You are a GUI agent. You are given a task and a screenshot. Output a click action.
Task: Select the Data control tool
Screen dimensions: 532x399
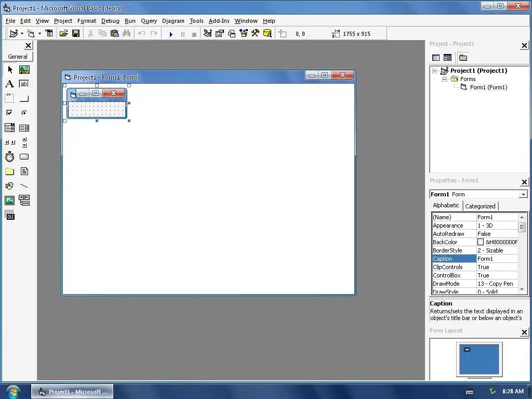tap(24, 201)
